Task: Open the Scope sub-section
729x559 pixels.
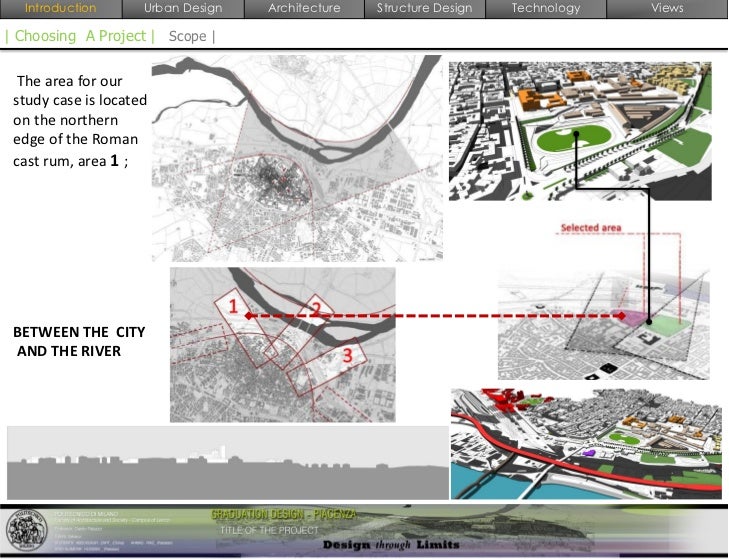Action: pyautogui.click(x=190, y=36)
